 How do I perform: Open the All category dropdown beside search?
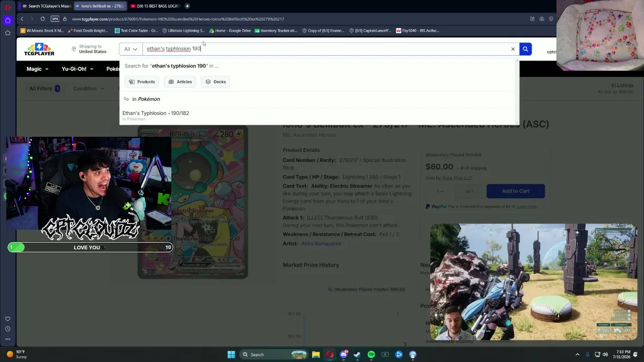pyautogui.click(x=131, y=49)
